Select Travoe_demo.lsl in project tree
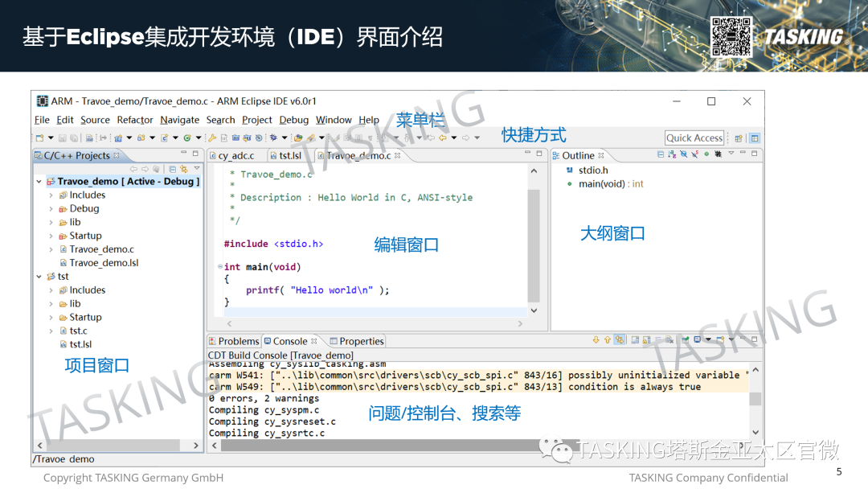Screen dimensions: 868x489 click(x=104, y=263)
